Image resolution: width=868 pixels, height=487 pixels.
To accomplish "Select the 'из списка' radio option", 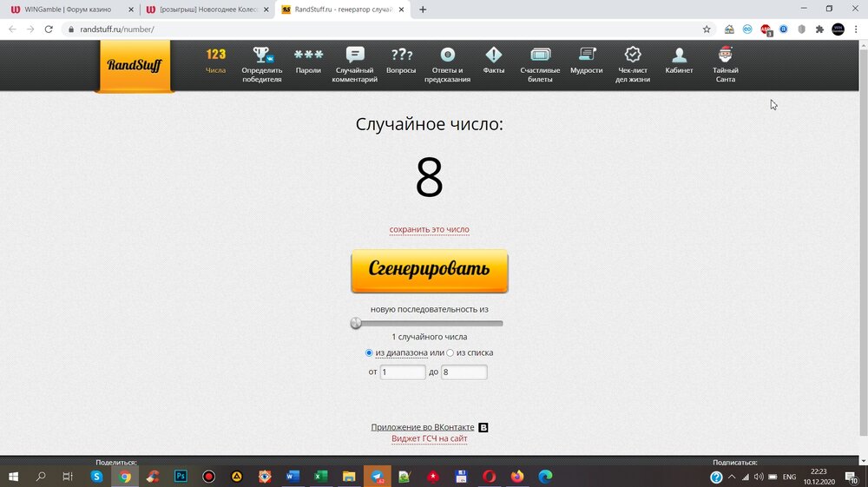I will point(450,353).
